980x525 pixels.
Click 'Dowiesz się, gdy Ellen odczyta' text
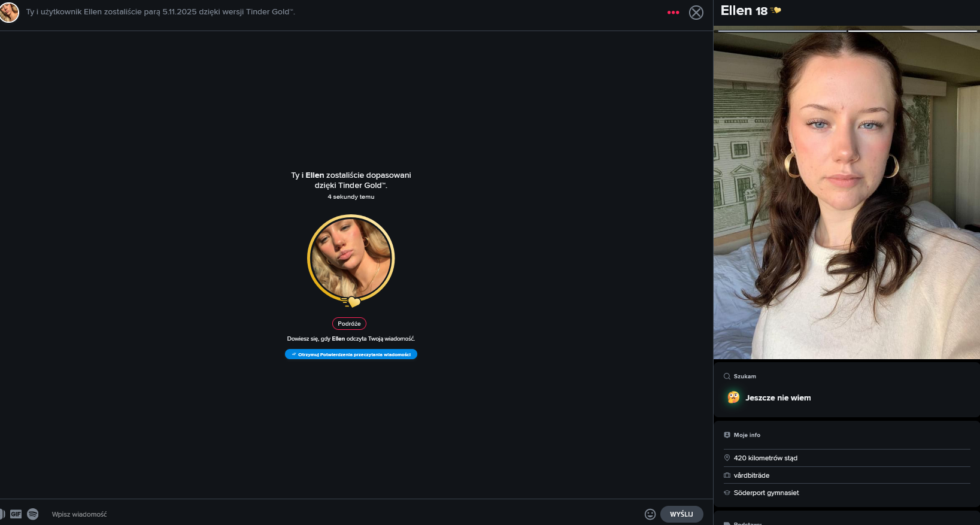pos(351,339)
